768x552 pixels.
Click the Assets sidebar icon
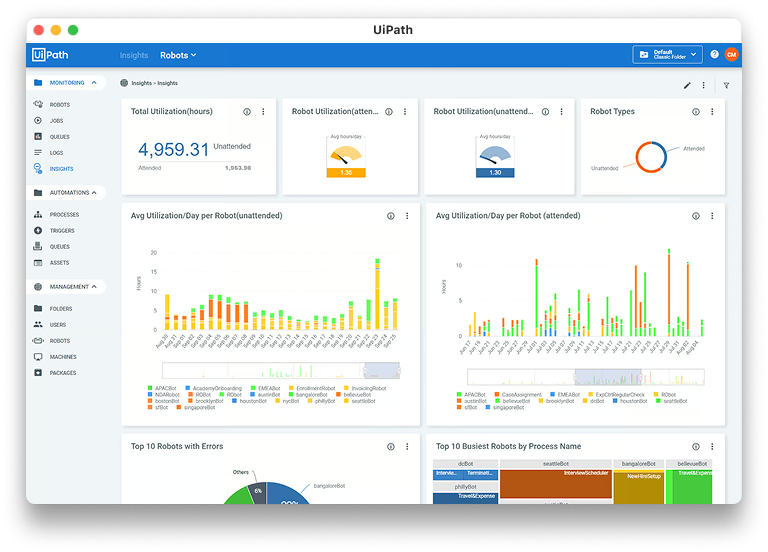(38, 263)
